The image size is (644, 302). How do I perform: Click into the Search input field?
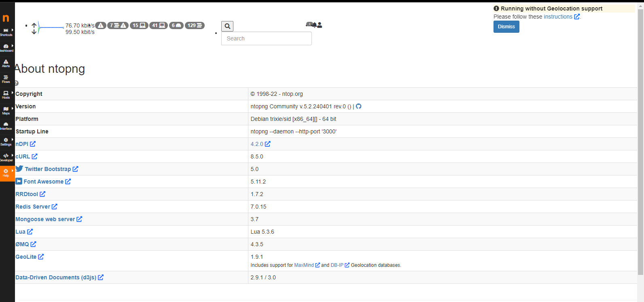click(266, 38)
